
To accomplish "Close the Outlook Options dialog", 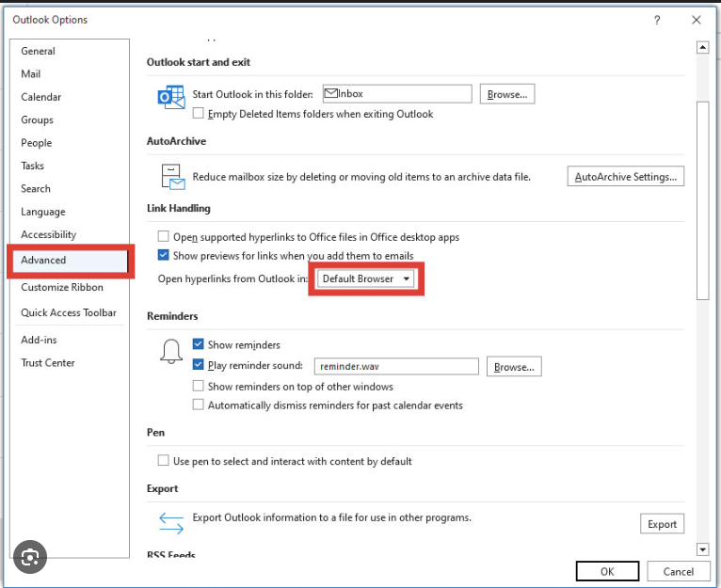I will pyautogui.click(x=697, y=20).
